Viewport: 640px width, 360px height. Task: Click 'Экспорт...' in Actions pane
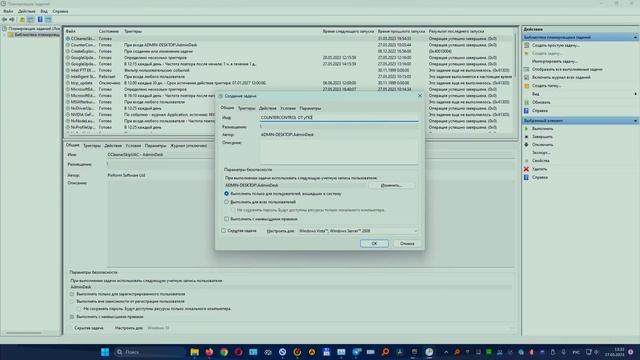point(541,153)
